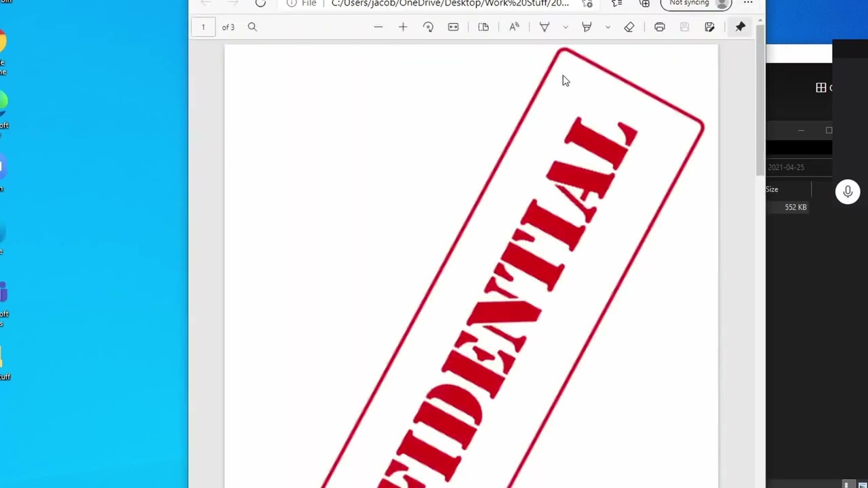
Task: Open the browser Settings and more menu
Action: coord(748,3)
